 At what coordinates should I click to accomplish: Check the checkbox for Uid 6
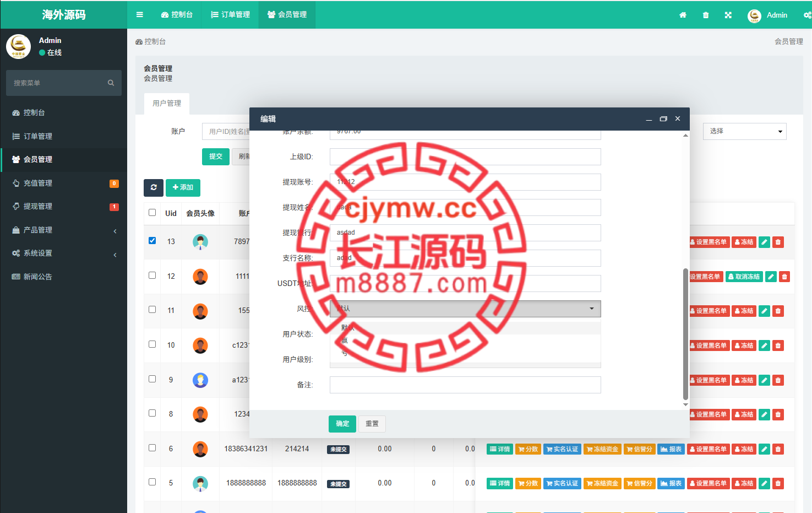point(152,448)
